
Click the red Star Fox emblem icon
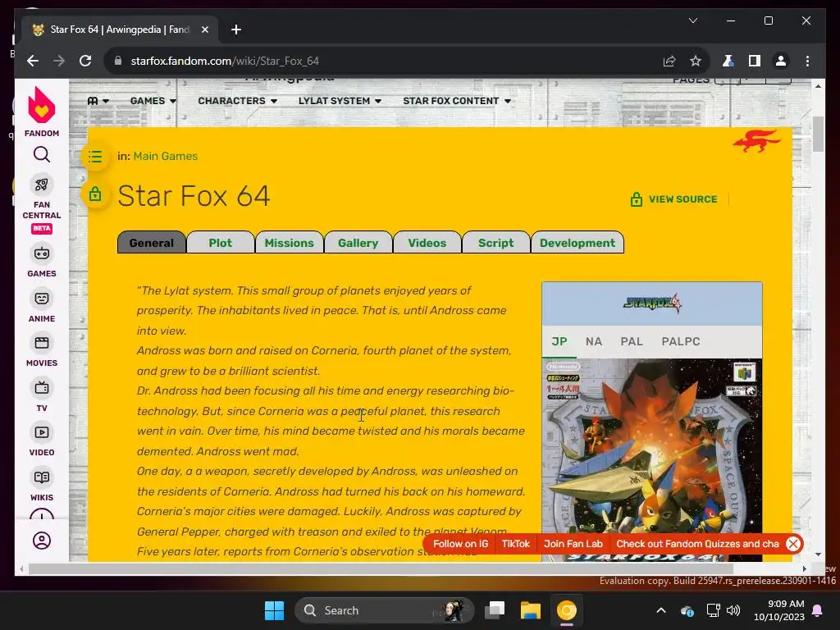point(757,141)
